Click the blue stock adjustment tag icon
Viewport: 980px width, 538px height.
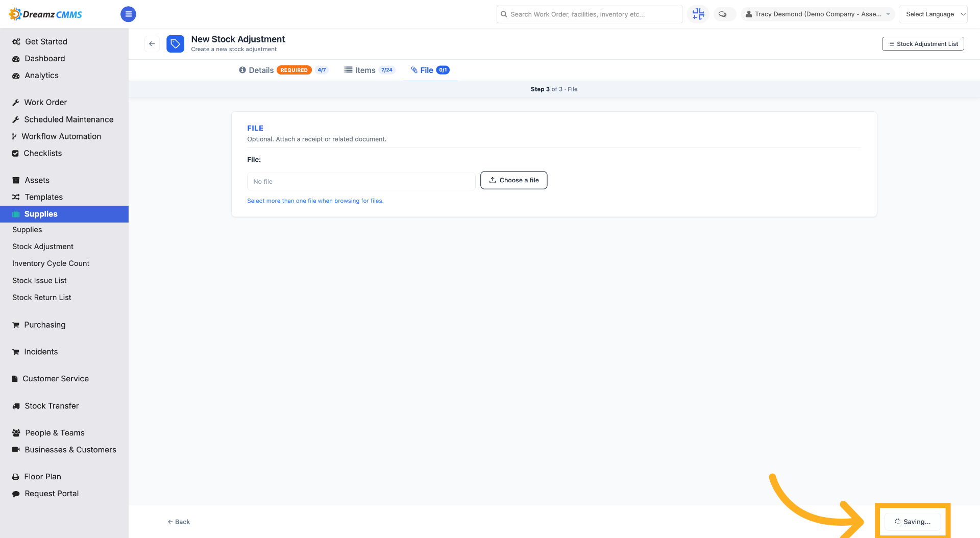click(175, 44)
